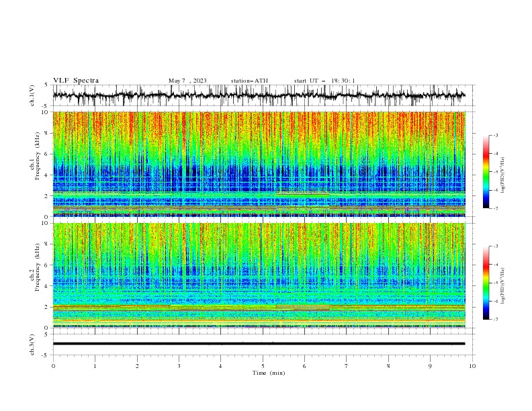Click the 'Time (min)' axis label

[269, 373]
